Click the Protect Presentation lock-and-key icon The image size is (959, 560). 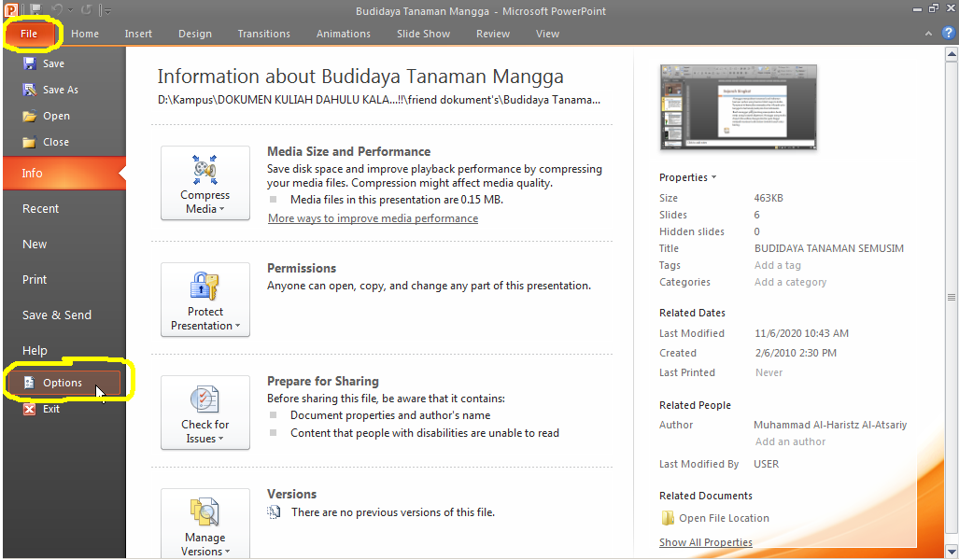coord(204,286)
